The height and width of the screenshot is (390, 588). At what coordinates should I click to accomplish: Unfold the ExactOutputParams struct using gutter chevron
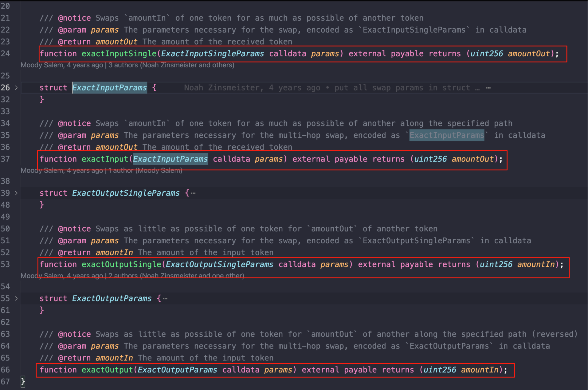(x=16, y=299)
